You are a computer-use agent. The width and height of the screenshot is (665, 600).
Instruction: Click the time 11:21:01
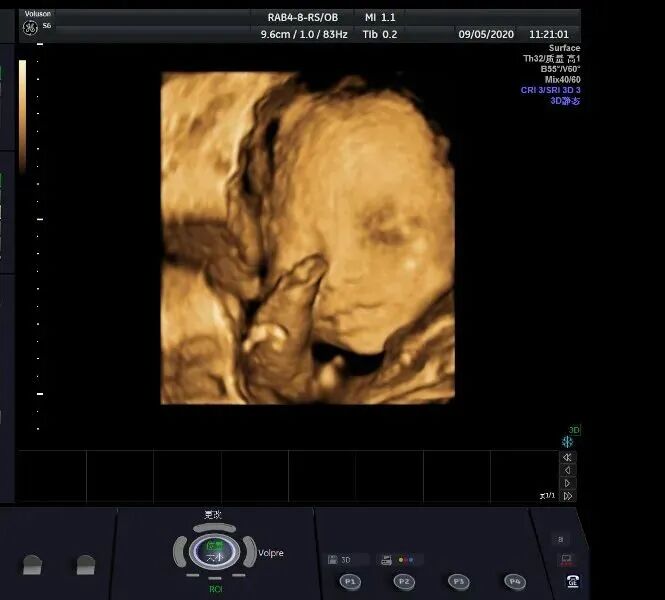pyautogui.click(x=549, y=34)
